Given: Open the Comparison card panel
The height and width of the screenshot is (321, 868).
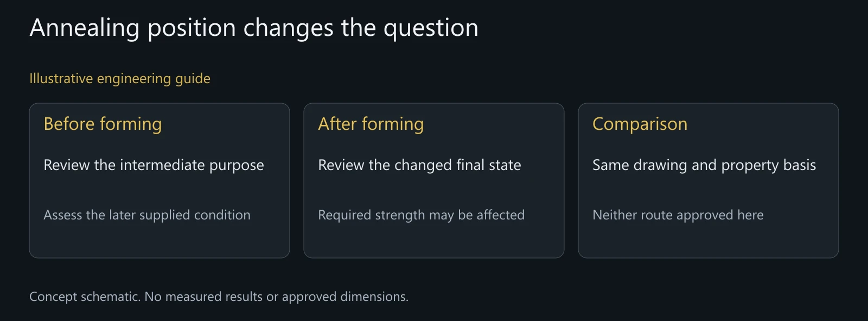Looking at the screenshot, I should click(x=709, y=180).
